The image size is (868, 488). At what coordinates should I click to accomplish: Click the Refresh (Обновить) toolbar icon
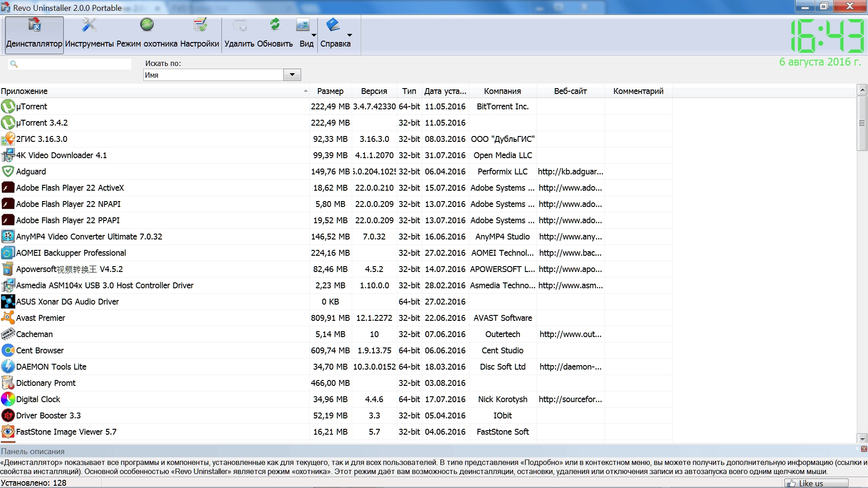pos(275,25)
